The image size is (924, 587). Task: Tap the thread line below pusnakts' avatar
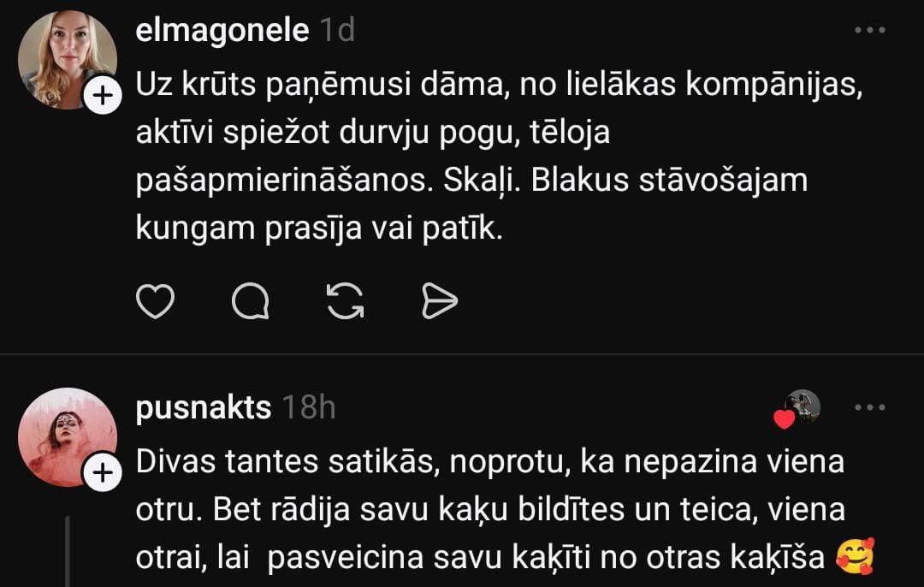(x=68, y=552)
